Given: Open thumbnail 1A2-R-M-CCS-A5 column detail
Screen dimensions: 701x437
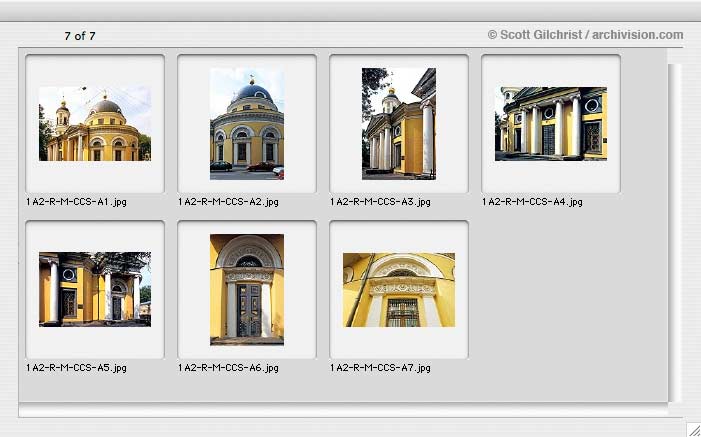Looking at the screenshot, I should click(95, 289).
